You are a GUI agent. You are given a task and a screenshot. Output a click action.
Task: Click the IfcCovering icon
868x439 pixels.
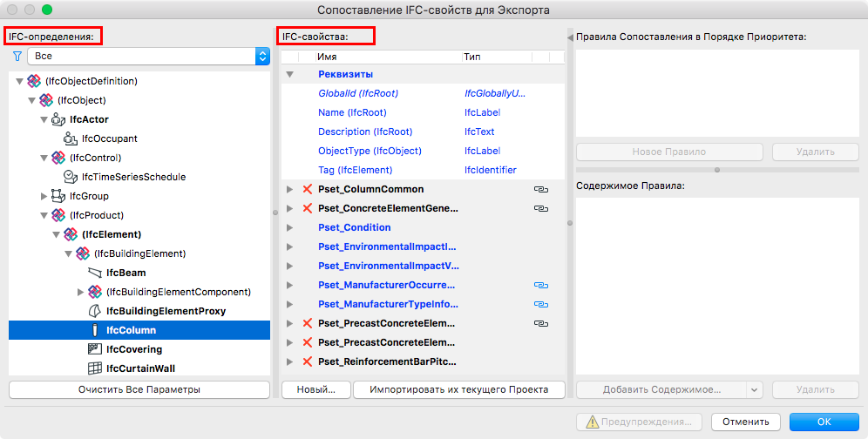tap(95, 349)
